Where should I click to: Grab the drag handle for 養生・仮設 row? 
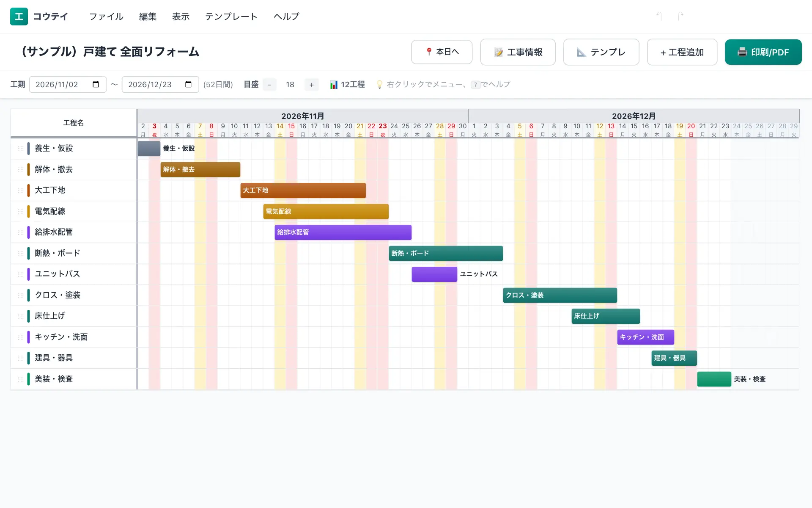(x=20, y=148)
